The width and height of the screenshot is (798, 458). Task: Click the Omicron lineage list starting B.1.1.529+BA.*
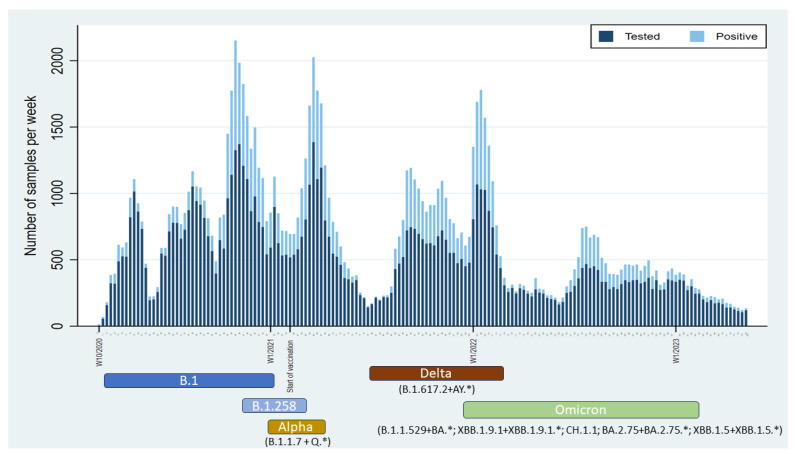click(580, 430)
